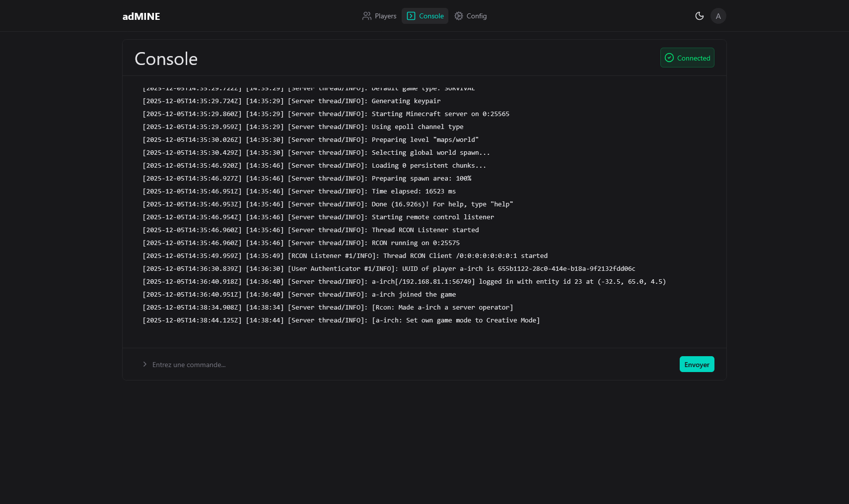Toggle dark mode with the moon icon
This screenshot has height=504, width=849.
click(699, 16)
